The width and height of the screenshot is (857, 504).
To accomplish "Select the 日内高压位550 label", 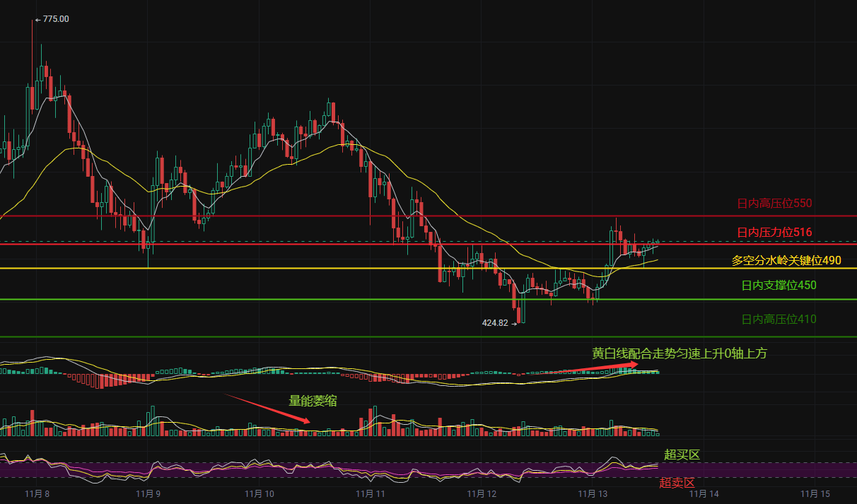I will click(774, 204).
